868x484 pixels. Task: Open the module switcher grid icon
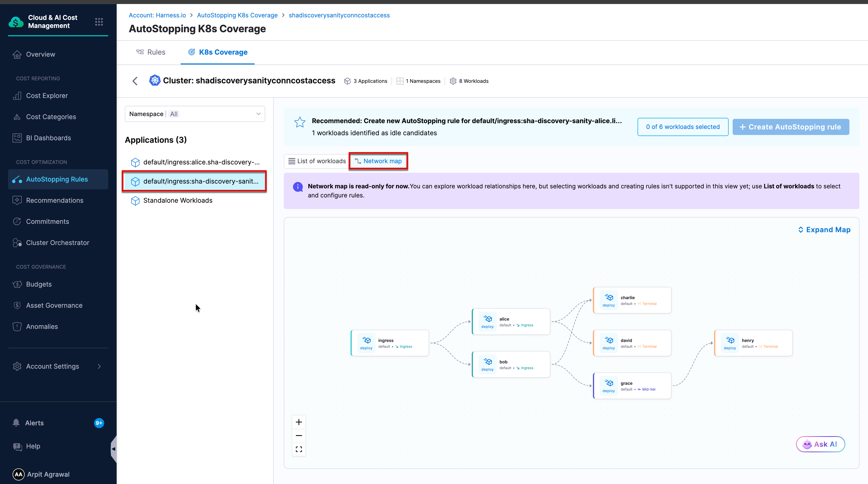pyautogui.click(x=99, y=22)
